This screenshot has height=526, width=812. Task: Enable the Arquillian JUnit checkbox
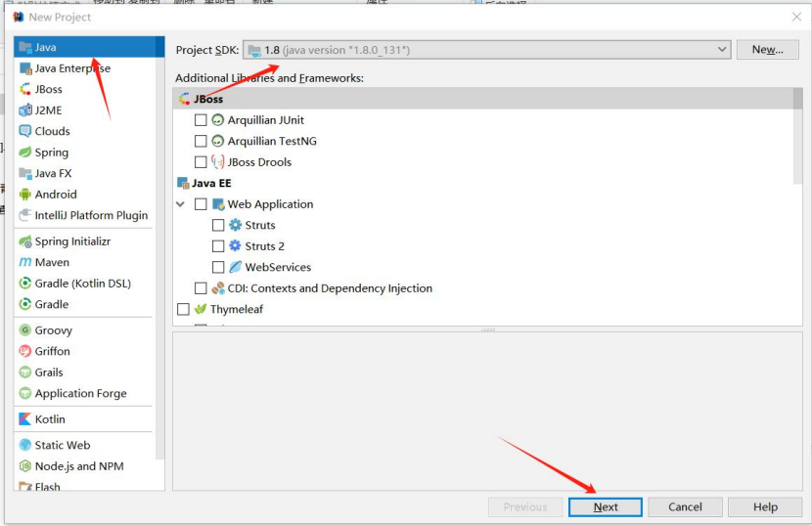point(201,120)
